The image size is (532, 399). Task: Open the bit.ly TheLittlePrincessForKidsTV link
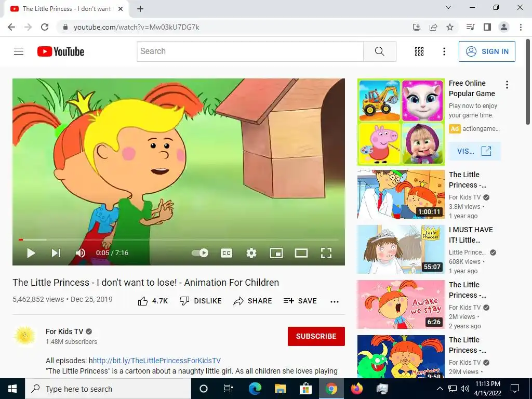tap(157, 361)
